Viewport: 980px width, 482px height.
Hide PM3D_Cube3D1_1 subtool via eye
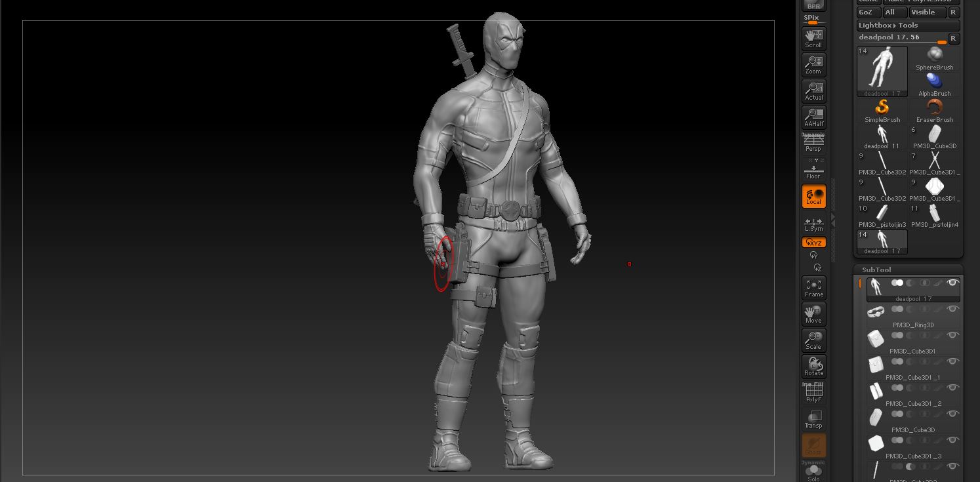point(952,361)
